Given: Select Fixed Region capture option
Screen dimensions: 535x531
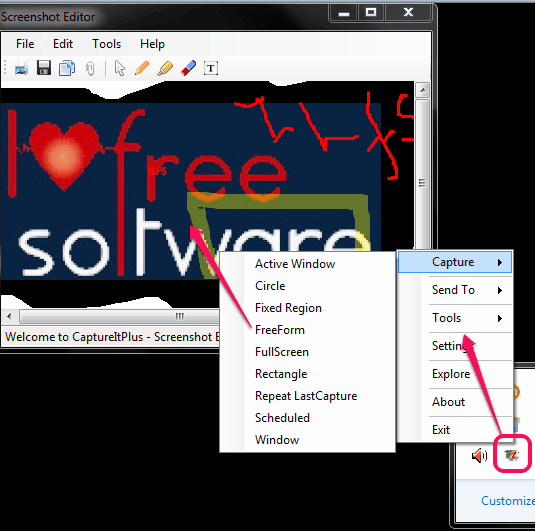Looking at the screenshot, I should coord(307,308).
